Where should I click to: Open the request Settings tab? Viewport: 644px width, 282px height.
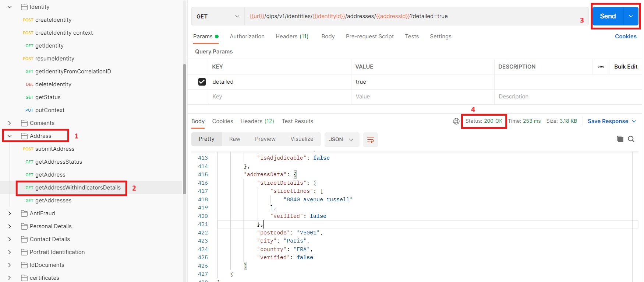point(440,36)
